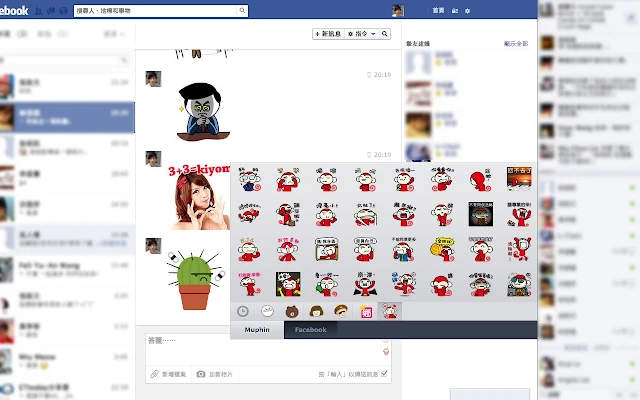Image resolution: width=640 pixels, height=400 pixels.
Task: Open the sticker picker icon in reply box
Action: tap(386, 351)
